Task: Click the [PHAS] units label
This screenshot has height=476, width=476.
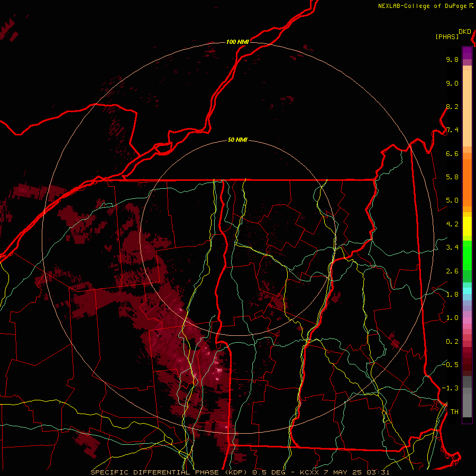Action: click(447, 37)
